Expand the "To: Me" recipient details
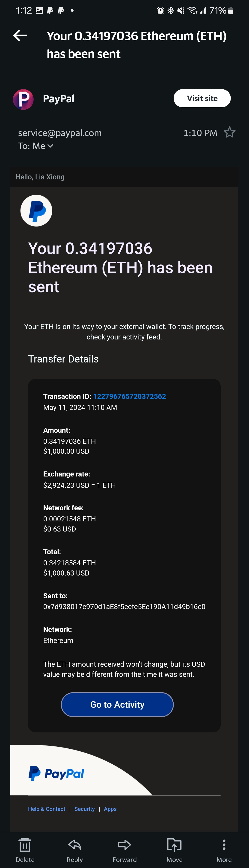The width and height of the screenshot is (249, 868). point(36,146)
